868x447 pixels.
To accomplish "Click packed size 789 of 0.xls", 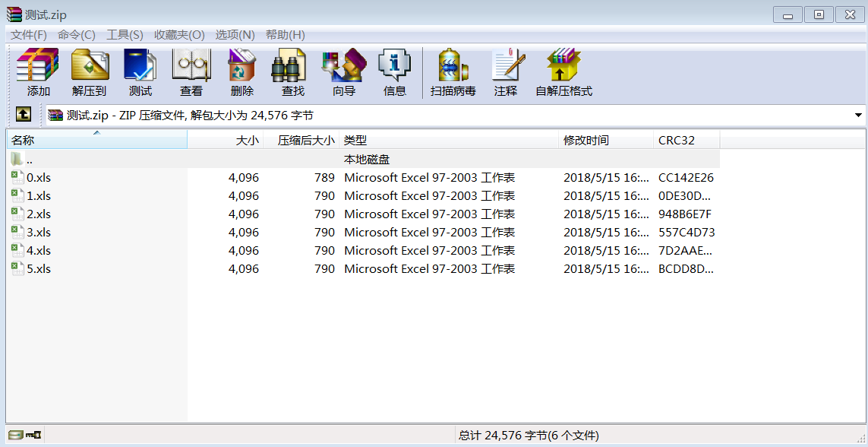I will pyautogui.click(x=325, y=178).
